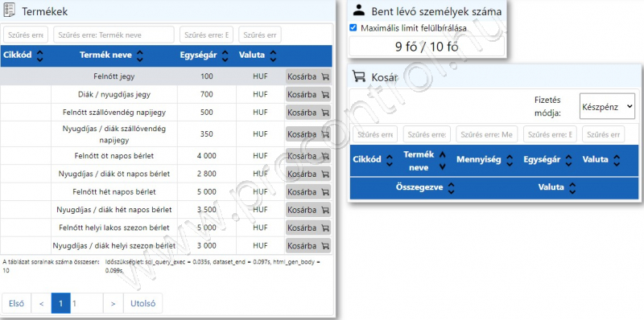The width and height of the screenshot is (644, 320).
Task: Add Nyugdíjas / diák szállóvendég napijegy to cart
Action: coord(308,134)
